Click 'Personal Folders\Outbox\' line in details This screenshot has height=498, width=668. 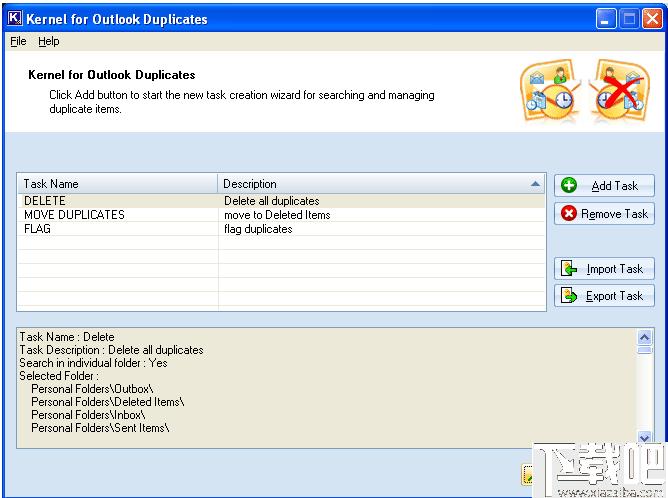[x=92, y=389]
